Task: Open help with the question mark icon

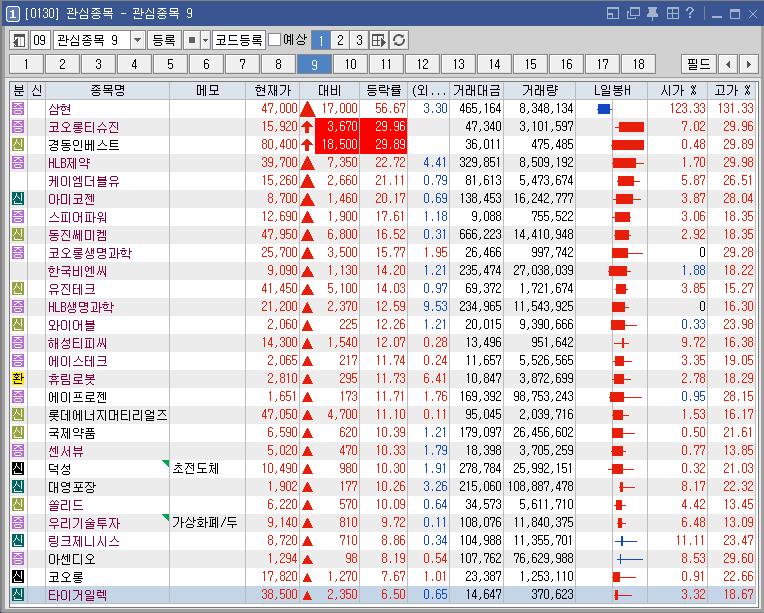Action: coord(689,13)
